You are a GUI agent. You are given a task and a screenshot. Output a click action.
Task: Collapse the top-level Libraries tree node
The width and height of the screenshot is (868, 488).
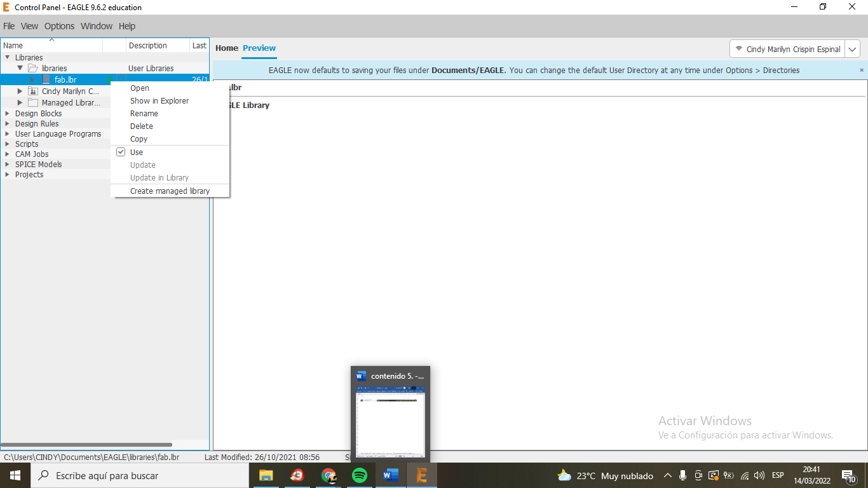(x=8, y=58)
